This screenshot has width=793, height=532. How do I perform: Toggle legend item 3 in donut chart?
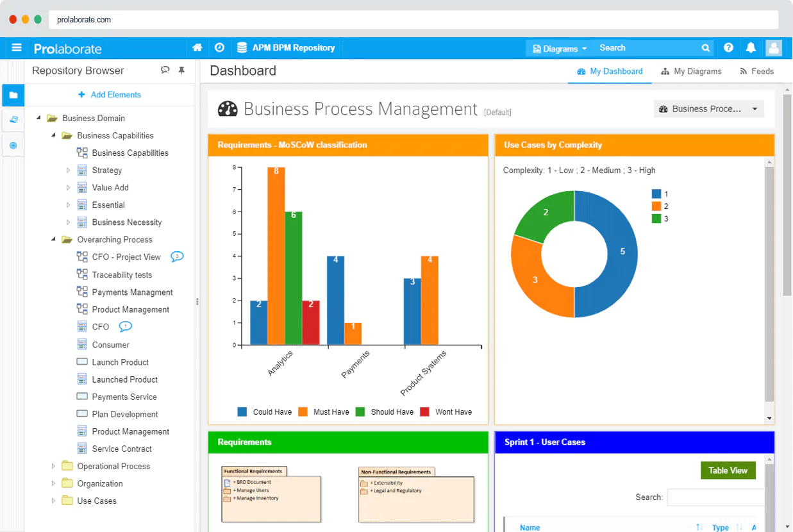tap(660, 219)
